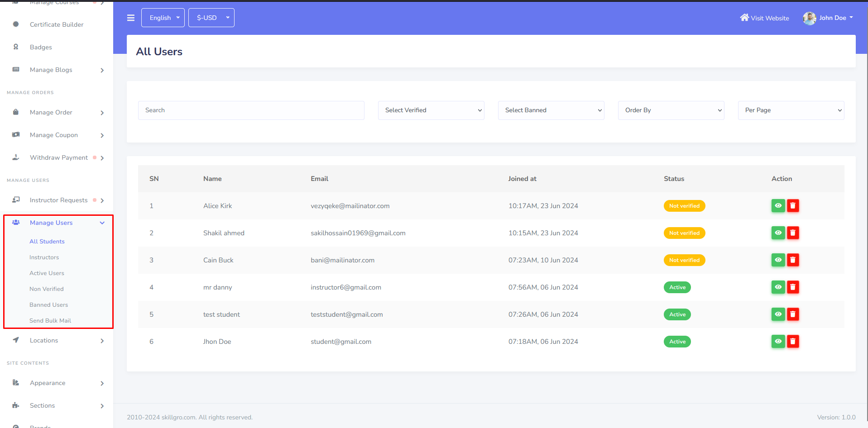The height and width of the screenshot is (428, 868).
Task: Open the Order By dropdown
Action: tap(671, 110)
